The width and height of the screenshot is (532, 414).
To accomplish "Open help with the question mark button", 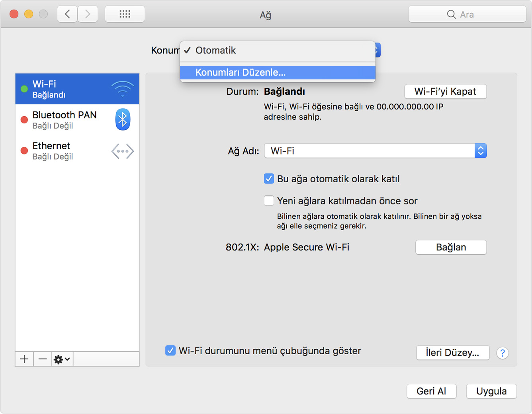I will (503, 353).
